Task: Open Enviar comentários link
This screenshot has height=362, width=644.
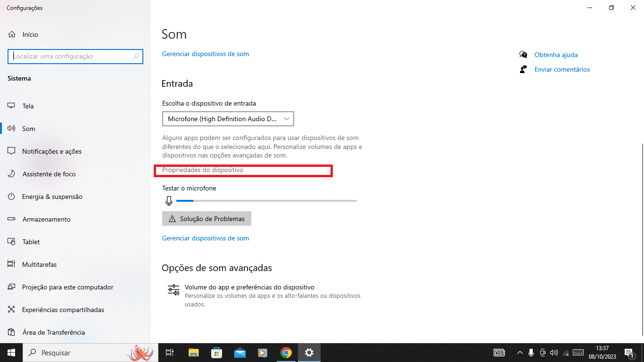Action: tap(562, 70)
